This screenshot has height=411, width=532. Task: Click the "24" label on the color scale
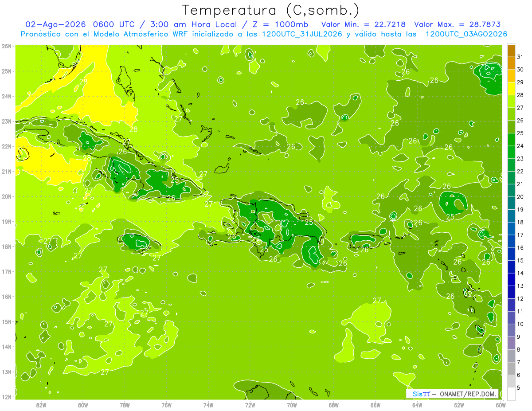pos(520,146)
